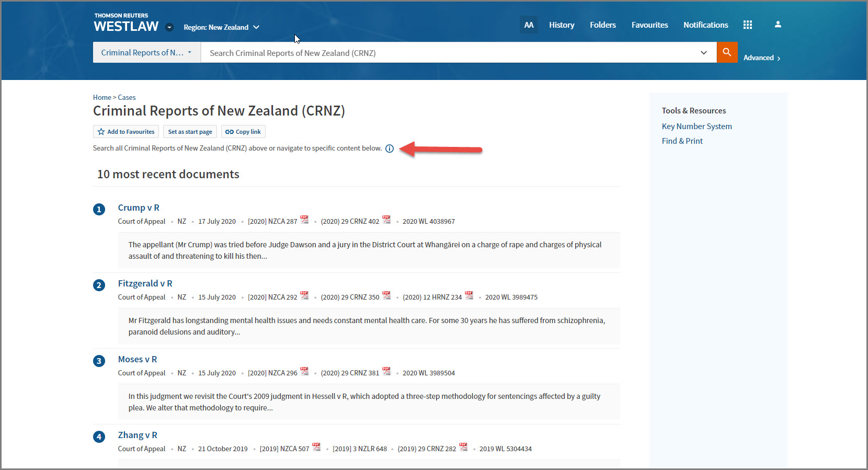Click the citation text 2020 WL 3989504
868x470 pixels.
coord(429,373)
